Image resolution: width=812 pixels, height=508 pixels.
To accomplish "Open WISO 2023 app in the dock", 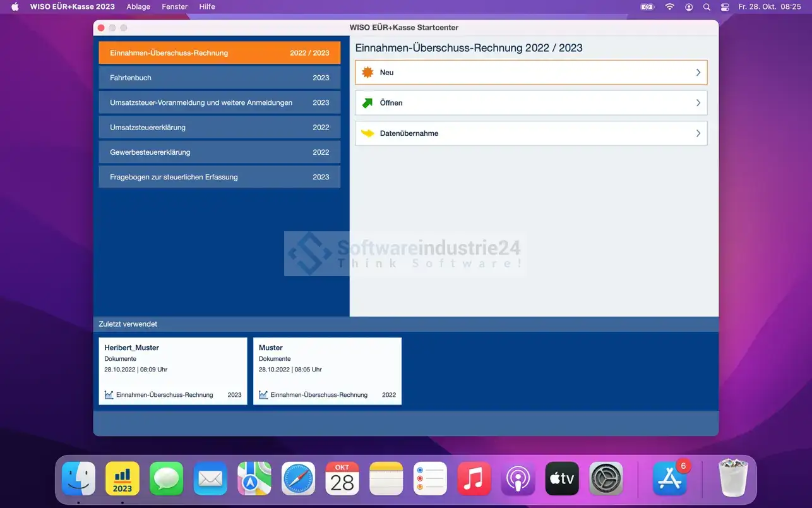I will [x=122, y=478].
